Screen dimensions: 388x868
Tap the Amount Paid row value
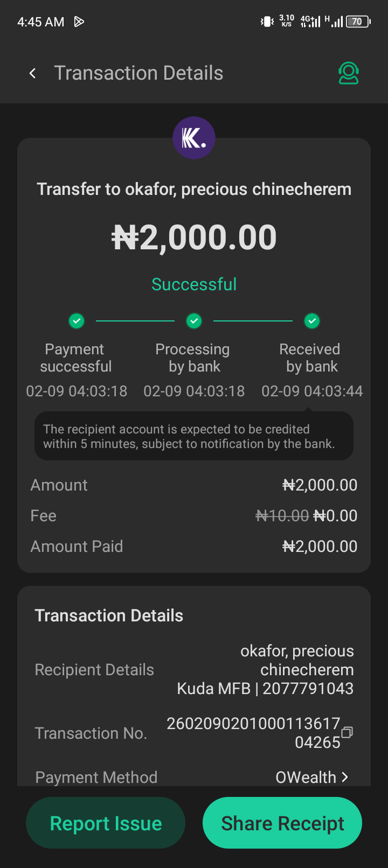tap(320, 547)
